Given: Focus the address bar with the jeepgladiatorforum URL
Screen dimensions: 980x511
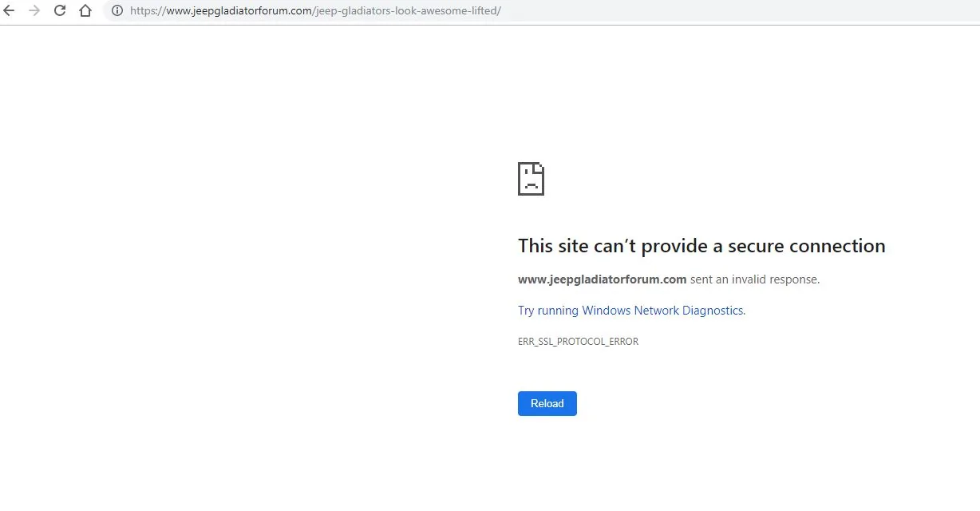Looking at the screenshot, I should pyautogui.click(x=543, y=11).
